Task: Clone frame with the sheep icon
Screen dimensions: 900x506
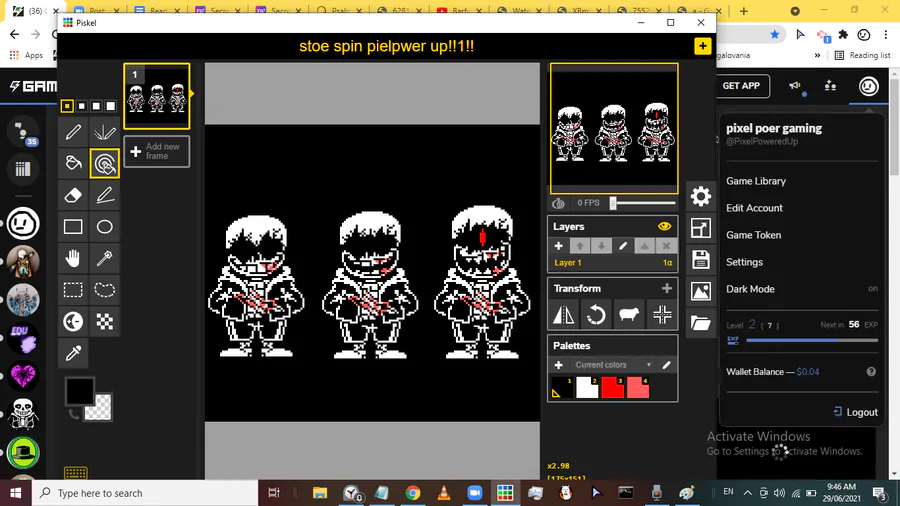Action: coord(629,314)
